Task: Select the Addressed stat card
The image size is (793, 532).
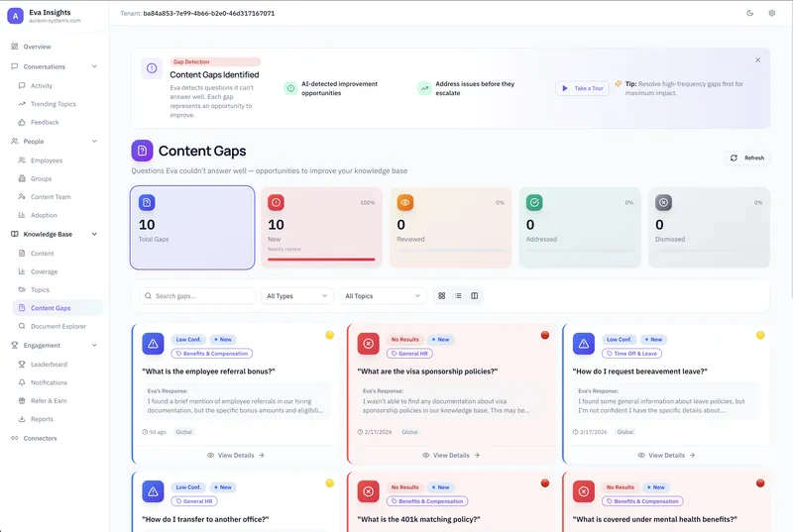Action: coord(580,227)
